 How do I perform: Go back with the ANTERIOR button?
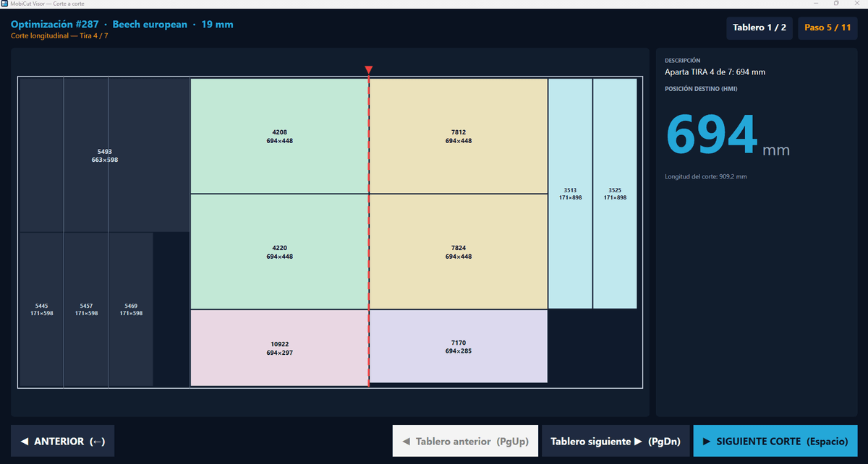click(62, 441)
